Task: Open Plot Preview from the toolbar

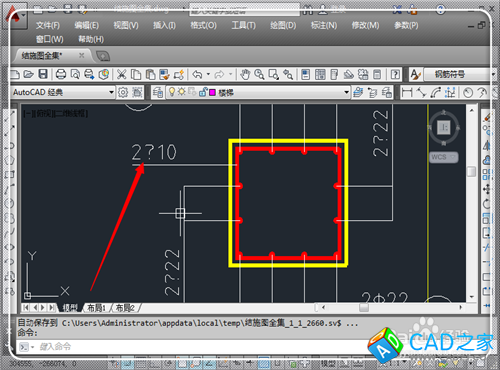Action: coord(75,74)
